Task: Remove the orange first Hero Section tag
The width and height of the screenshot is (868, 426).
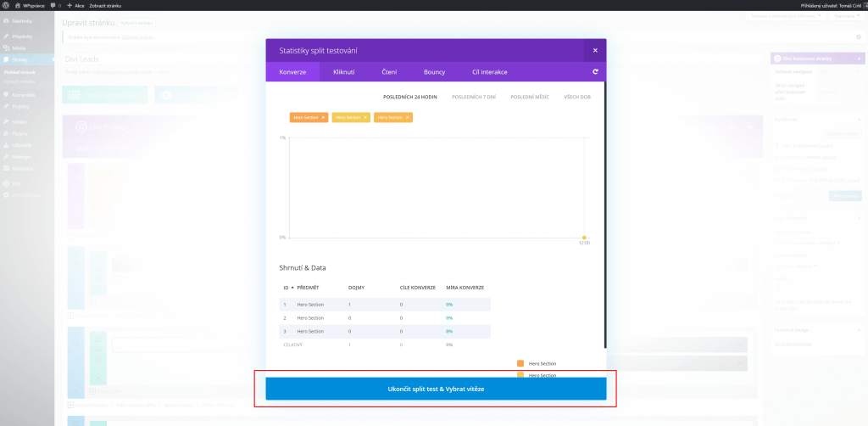Action: coord(323,117)
